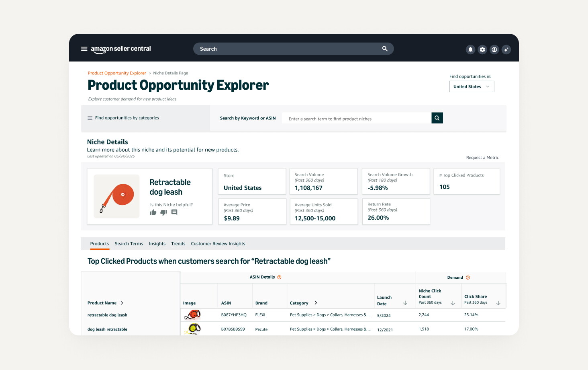Open the settings gear icon
Image resolution: width=588 pixels, height=370 pixels.
click(x=482, y=49)
